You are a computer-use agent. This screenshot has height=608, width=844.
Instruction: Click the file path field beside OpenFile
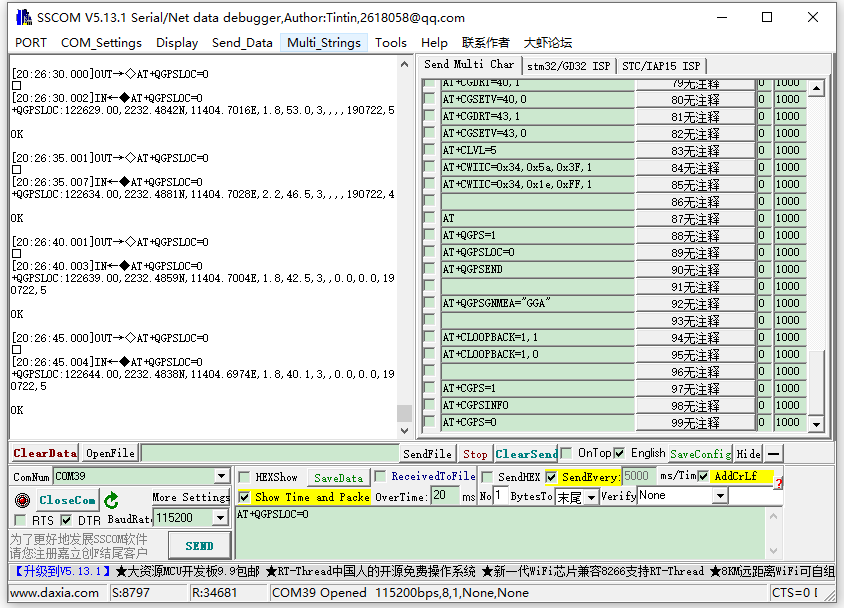(269, 453)
